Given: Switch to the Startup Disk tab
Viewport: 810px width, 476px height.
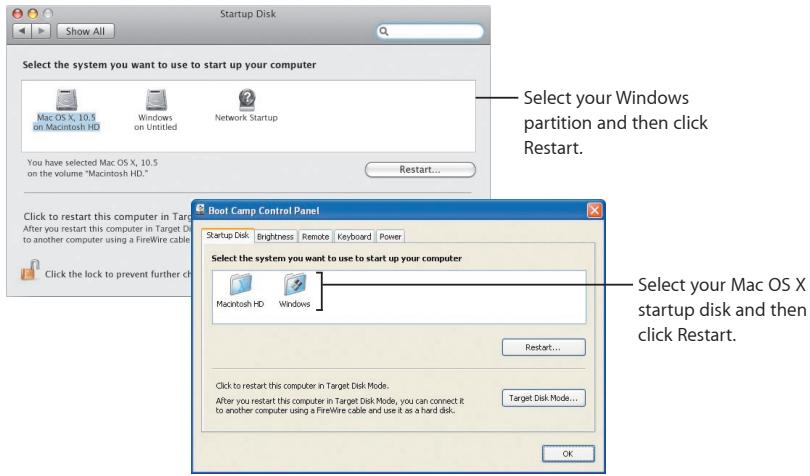Looking at the screenshot, I should point(228,235).
